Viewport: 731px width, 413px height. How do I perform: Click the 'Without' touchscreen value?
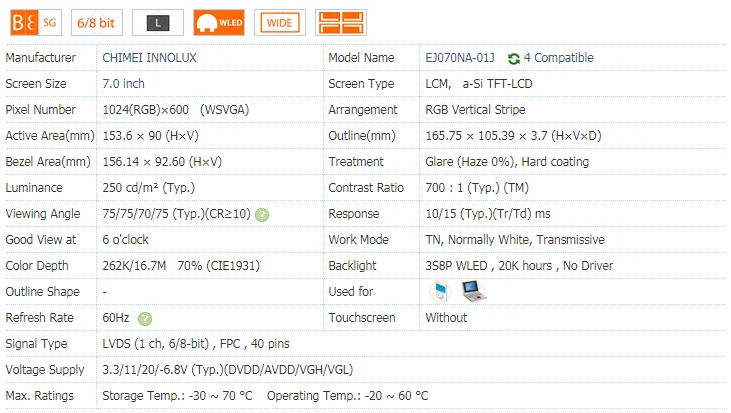tap(446, 318)
